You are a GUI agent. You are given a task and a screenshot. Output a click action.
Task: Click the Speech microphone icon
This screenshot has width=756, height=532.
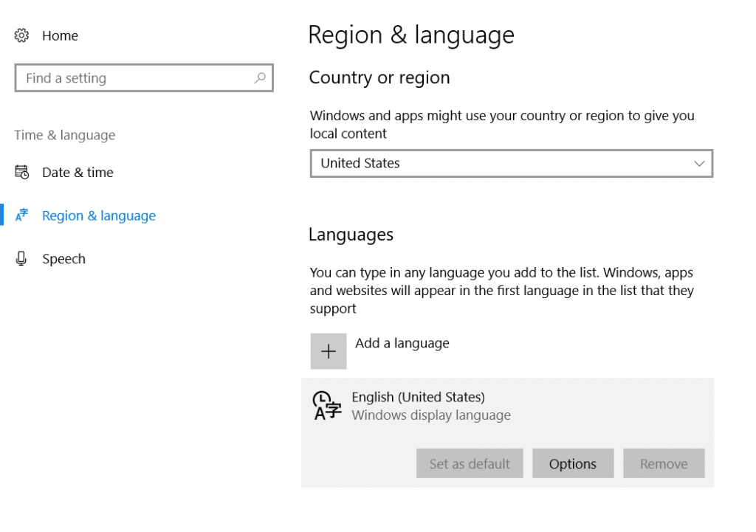coord(21,259)
